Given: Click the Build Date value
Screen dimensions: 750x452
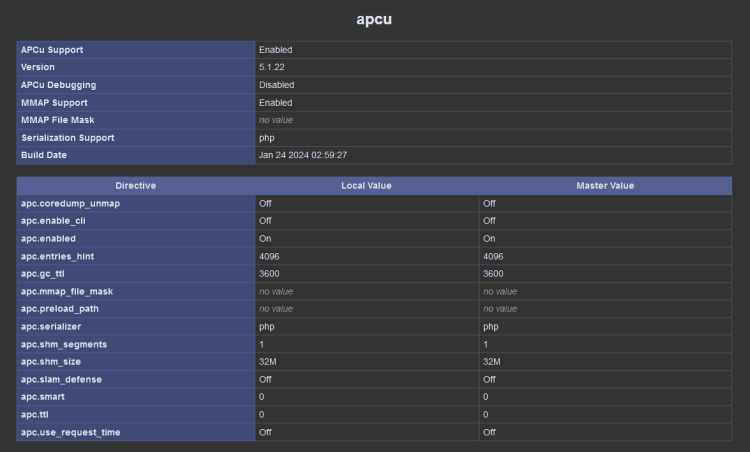Looking at the screenshot, I should 303,155.
